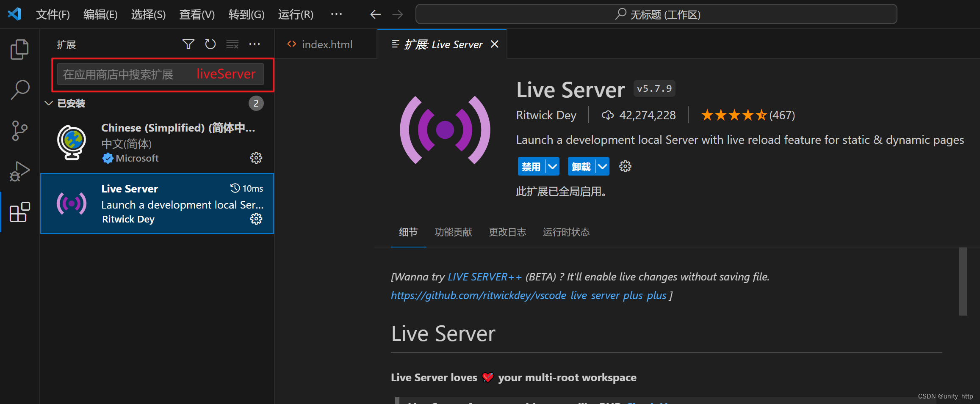This screenshot has width=980, height=404.
Task: Go forward with the right arrow
Action: [x=397, y=14]
